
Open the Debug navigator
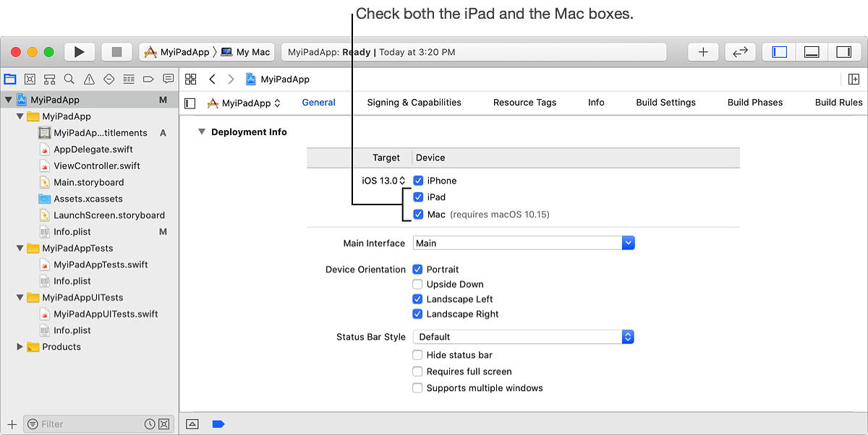click(x=129, y=79)
